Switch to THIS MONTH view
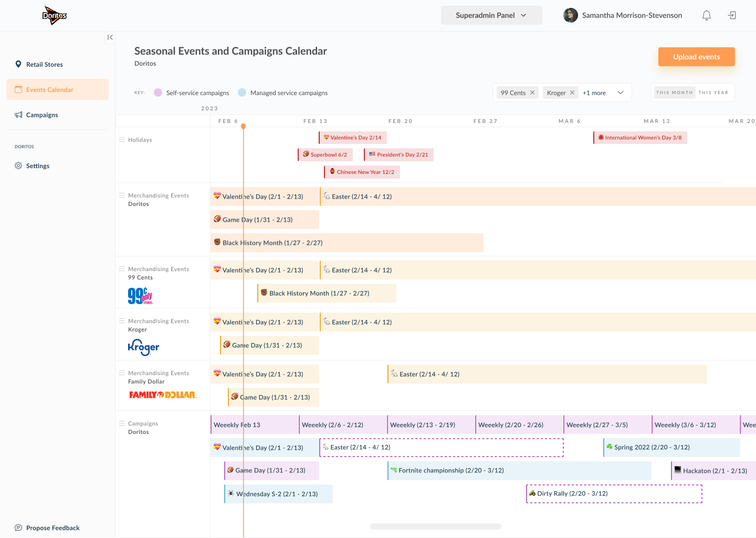Screen dimensions: 756x538 [x=675, y=92]
